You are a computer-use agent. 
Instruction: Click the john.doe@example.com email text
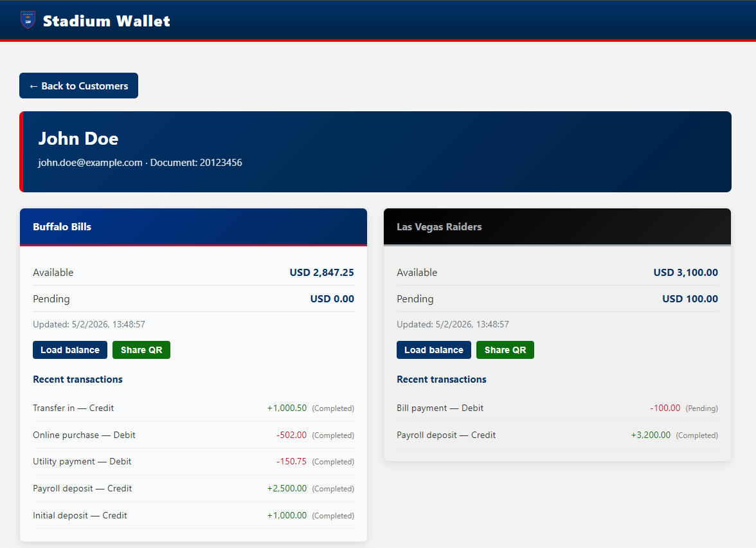click(x=90, y=163)
